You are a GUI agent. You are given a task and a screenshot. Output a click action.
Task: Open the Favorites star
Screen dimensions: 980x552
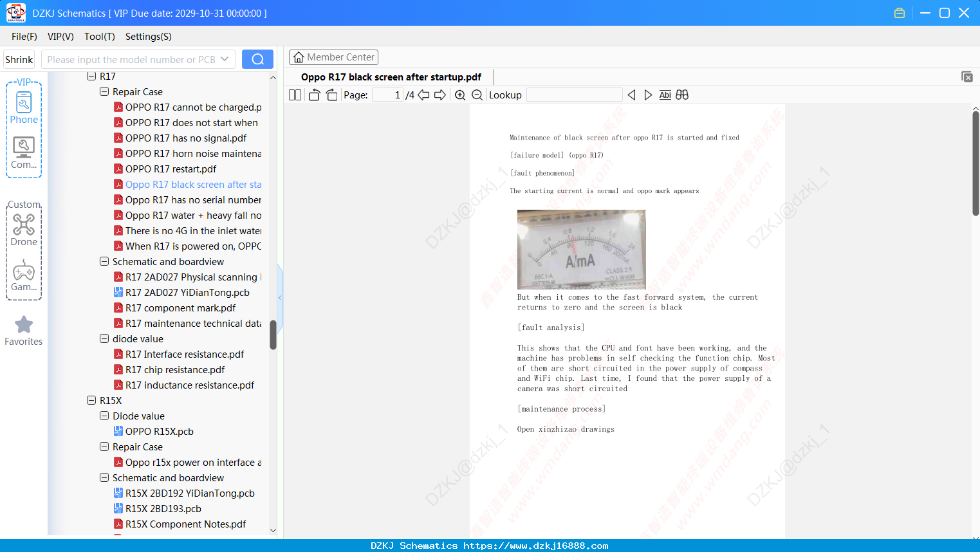(x=24, y=331)
